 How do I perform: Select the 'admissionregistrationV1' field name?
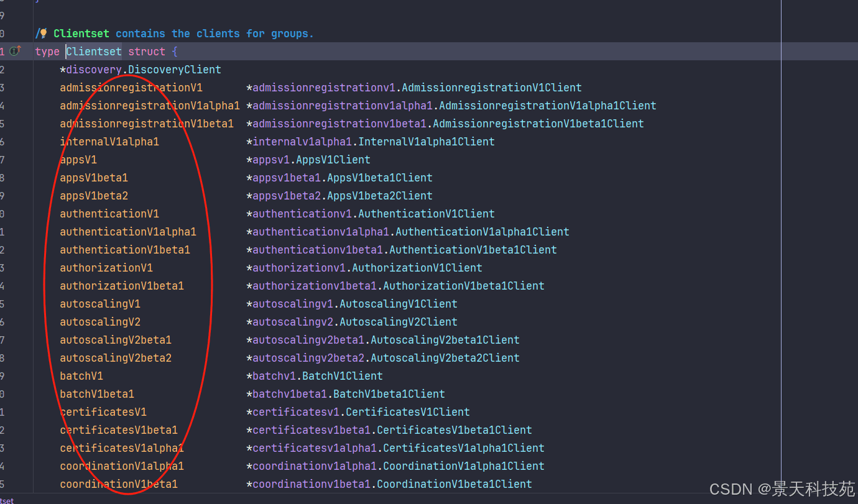coord(131,88)
